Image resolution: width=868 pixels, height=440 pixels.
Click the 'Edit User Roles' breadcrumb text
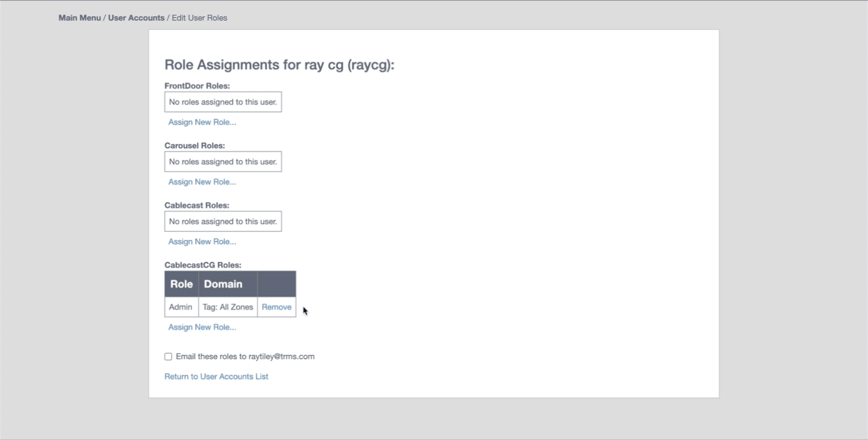(199, 18)
